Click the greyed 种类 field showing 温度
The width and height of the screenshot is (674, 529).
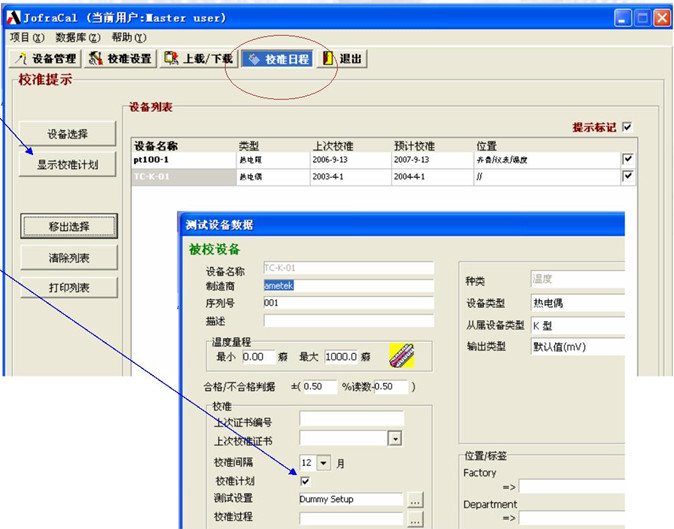[578, 279]
